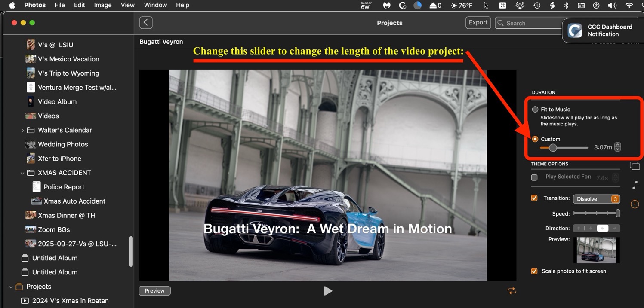
Task: Collapse the XMAS ACCIDENT folder chevron
Action: pos(22,173)
